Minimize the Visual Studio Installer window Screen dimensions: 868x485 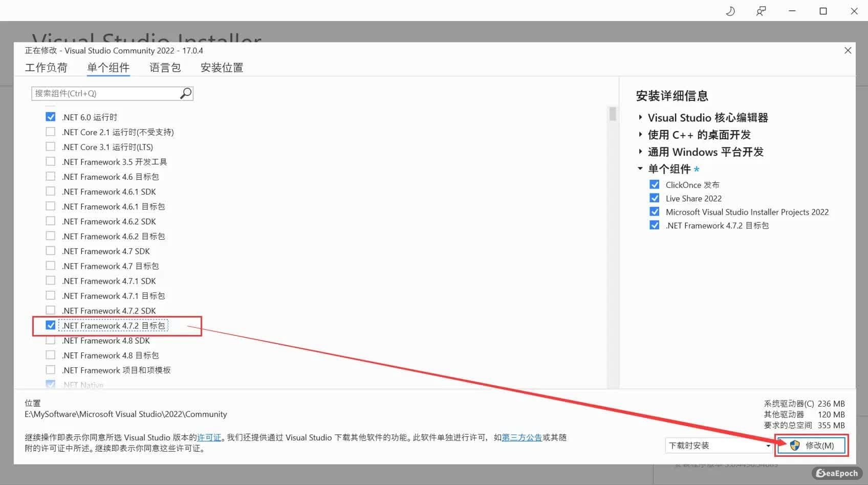[x=792, y=11]
